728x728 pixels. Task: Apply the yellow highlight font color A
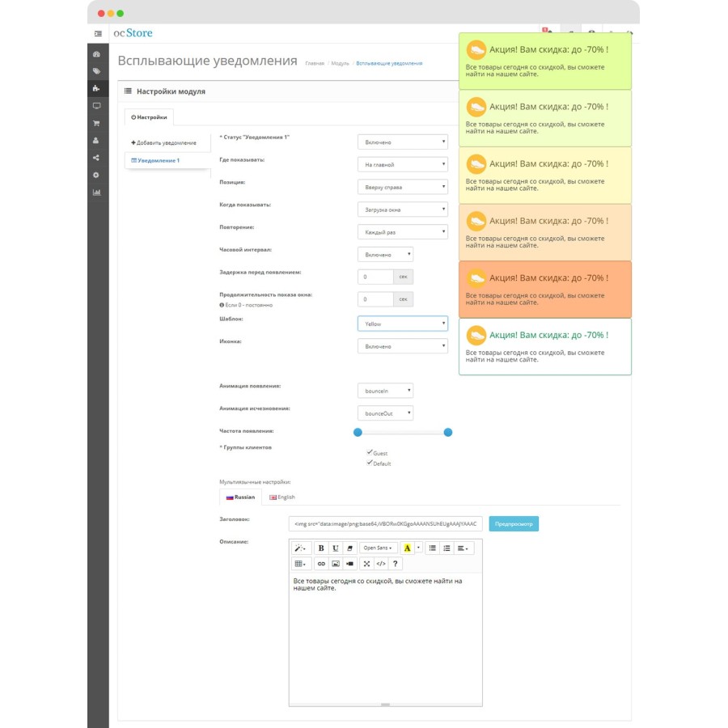point(407,548)
